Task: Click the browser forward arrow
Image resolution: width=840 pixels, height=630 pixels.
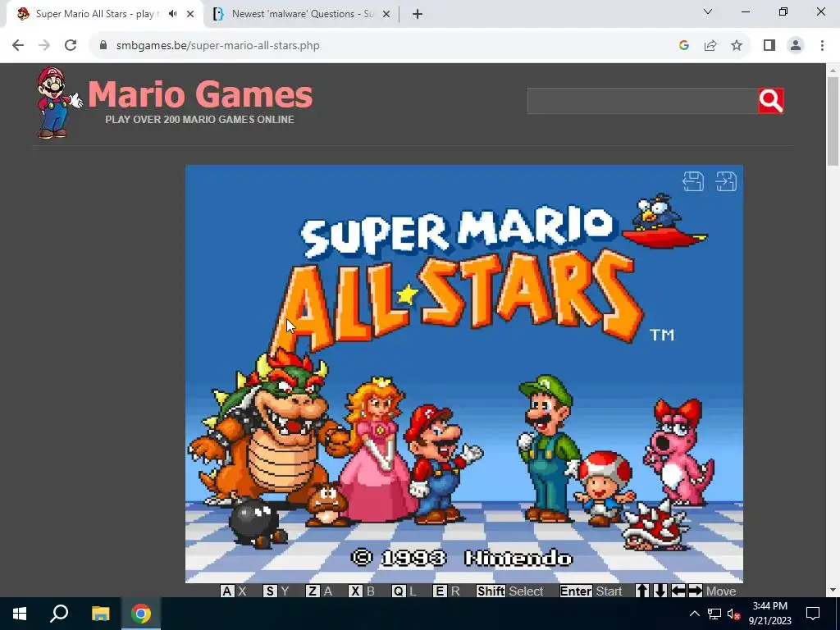Action: tap(44, 46)
